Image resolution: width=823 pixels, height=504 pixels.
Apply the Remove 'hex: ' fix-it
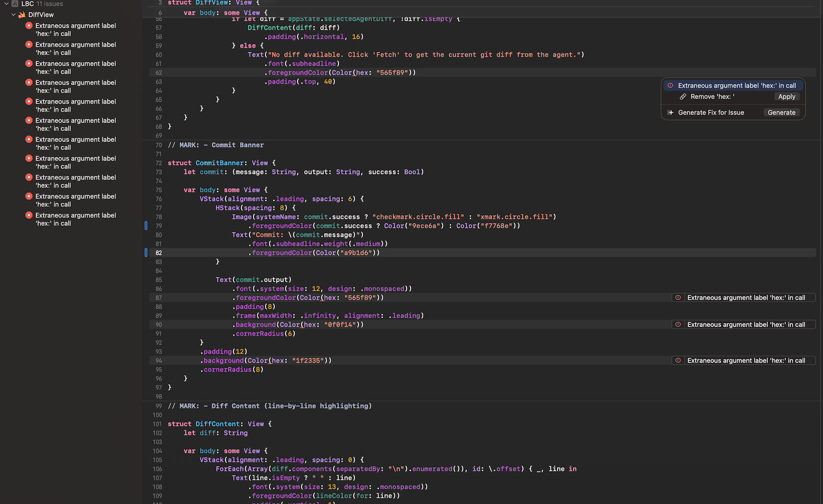pyautogui.click(x=787, y=97)
